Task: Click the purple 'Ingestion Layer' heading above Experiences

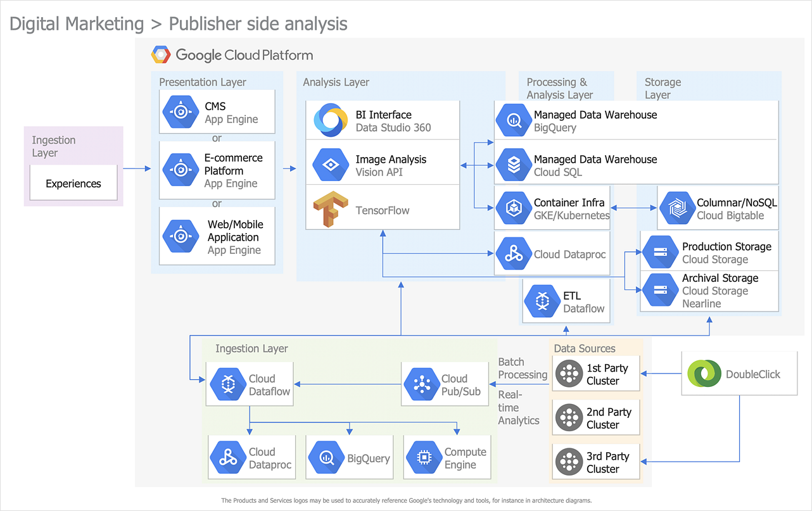Action: [x=54, y=146]
